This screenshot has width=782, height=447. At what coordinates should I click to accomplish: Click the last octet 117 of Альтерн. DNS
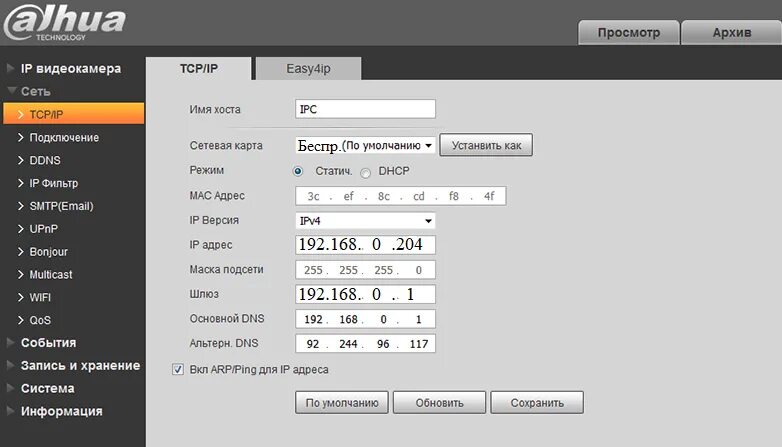coord(419,344)
